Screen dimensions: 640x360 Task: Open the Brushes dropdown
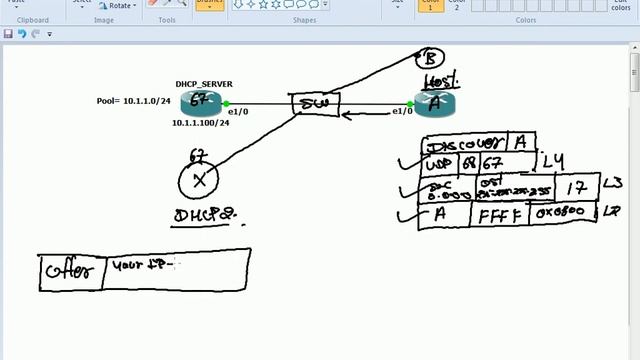pos(210,5)
